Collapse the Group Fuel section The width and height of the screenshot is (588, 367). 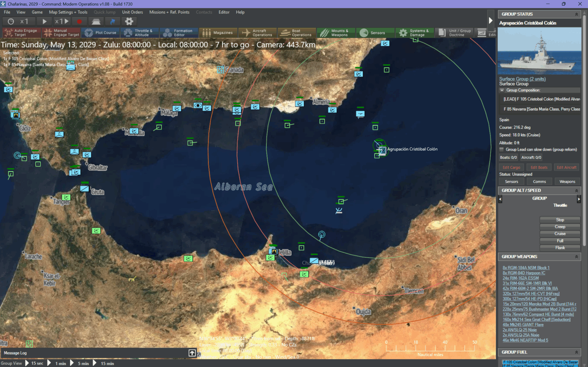[576, 352]
